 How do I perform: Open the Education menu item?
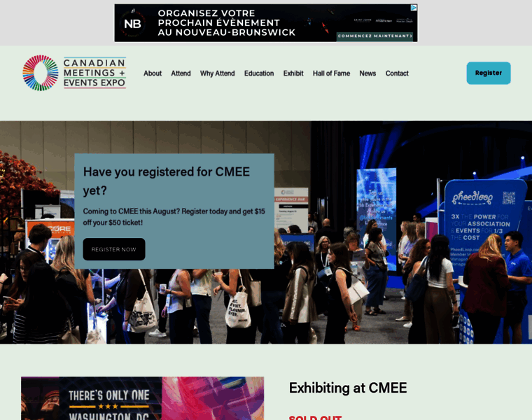point(259,73)
